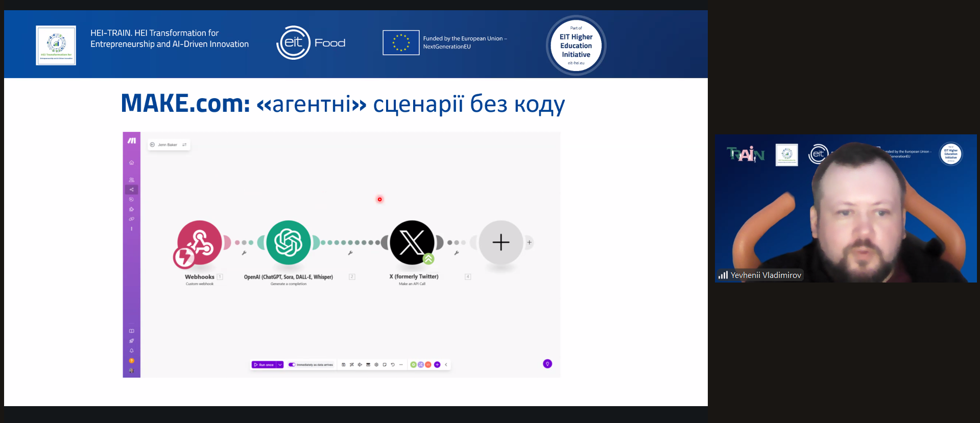
Task: Click the 'Generate a completion' sublabel
Action: click(289, 284)
